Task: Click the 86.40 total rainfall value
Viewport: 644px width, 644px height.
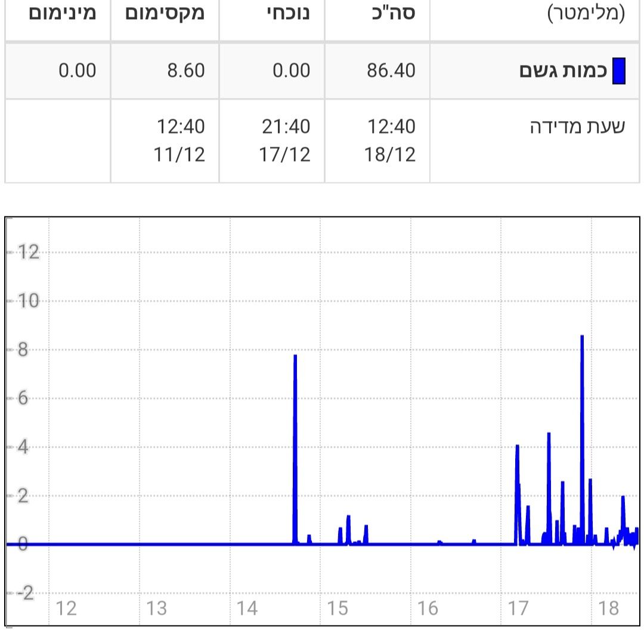Action: point(391,71)
